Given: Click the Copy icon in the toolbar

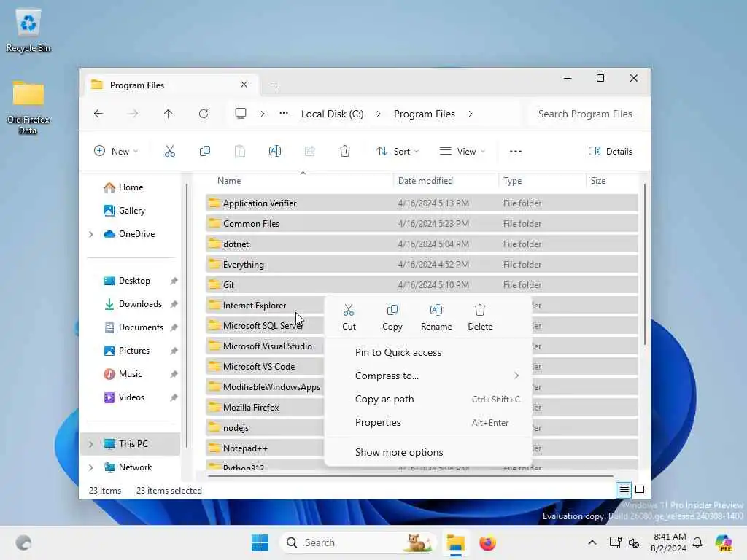Looking at the screenshot, I should (x=205, y=152).
